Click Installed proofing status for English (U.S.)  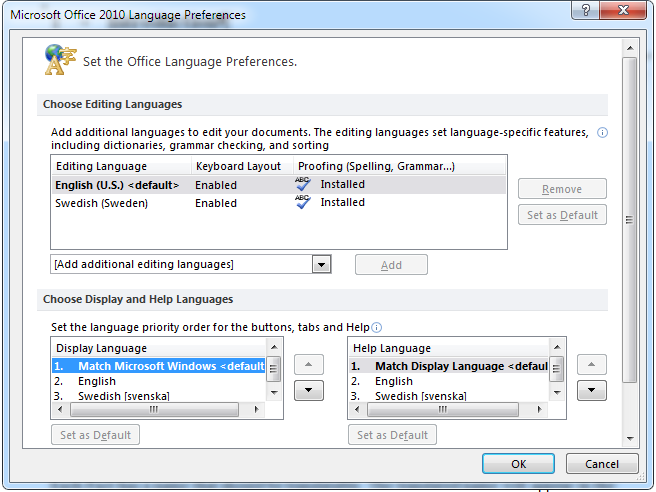343,184
